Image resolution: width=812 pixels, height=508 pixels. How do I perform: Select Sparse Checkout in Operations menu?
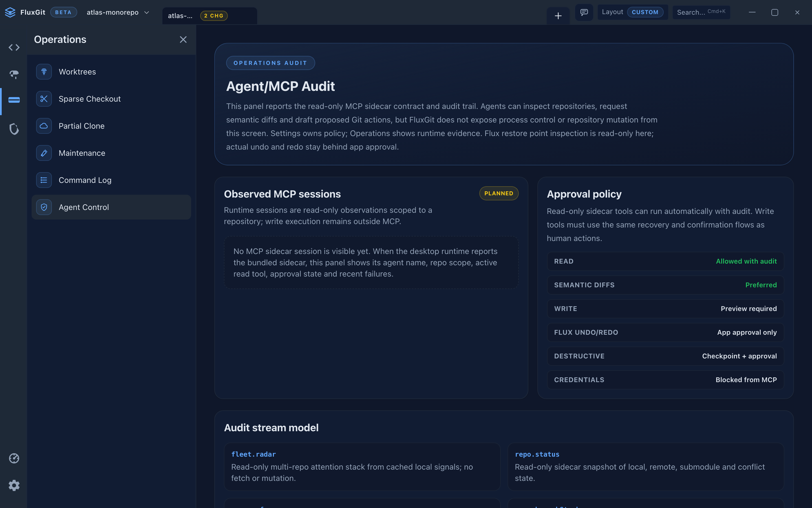pos(111,99)
